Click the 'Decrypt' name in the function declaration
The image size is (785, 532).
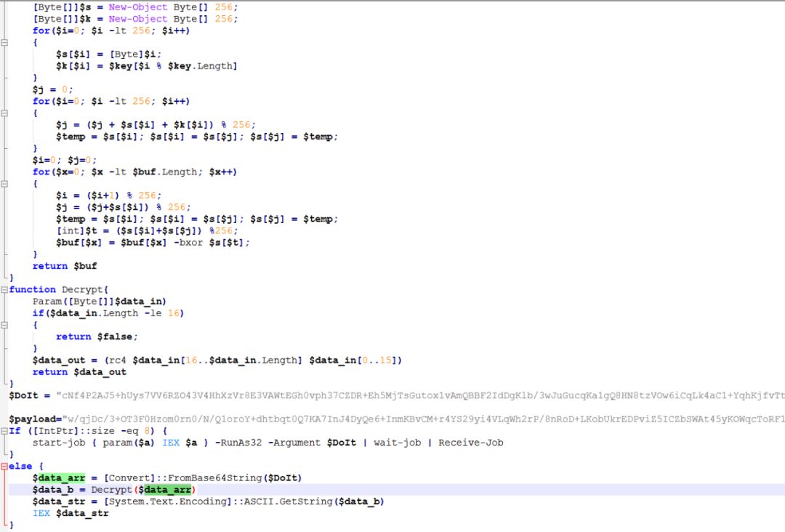coord(83,289)
